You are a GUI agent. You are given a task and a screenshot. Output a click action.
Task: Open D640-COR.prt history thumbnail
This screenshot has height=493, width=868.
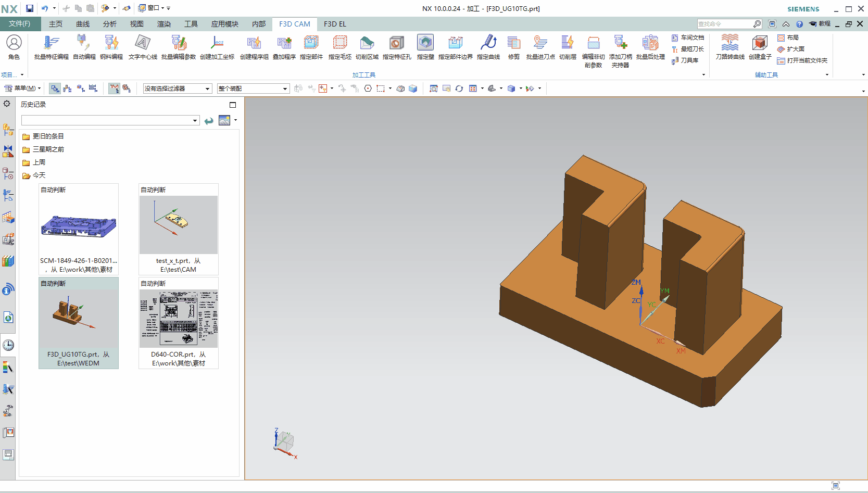click(x=179, y=323)
